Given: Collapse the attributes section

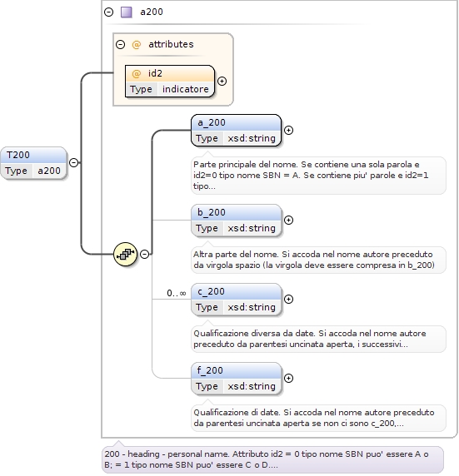Looking at the screenshot, I should click(x=121, y=45).
